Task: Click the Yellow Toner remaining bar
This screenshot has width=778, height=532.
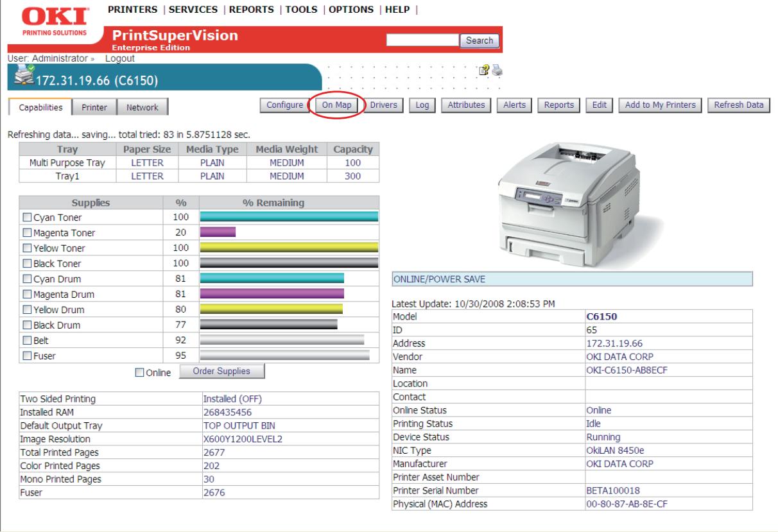Action: (290, 248)
